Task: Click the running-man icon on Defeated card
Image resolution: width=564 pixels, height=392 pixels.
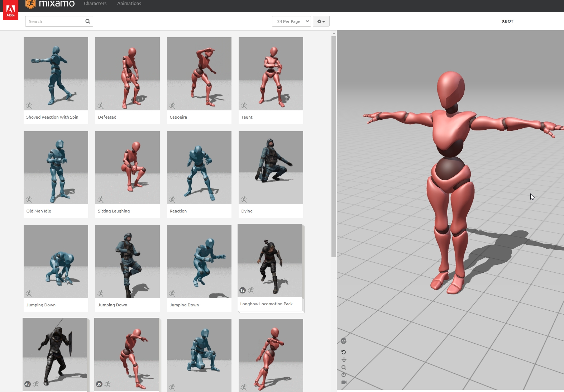Action: coord(101,105)
